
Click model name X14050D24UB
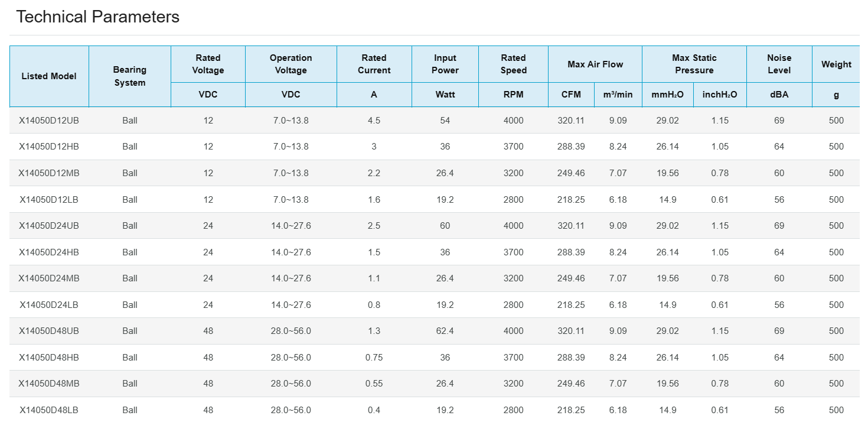point(49,226)
